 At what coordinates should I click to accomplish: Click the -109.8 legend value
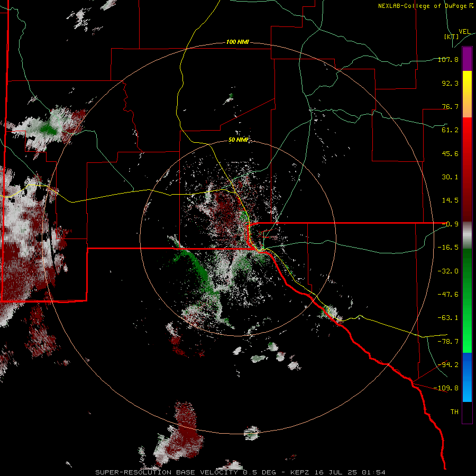[x=446, y=388]
